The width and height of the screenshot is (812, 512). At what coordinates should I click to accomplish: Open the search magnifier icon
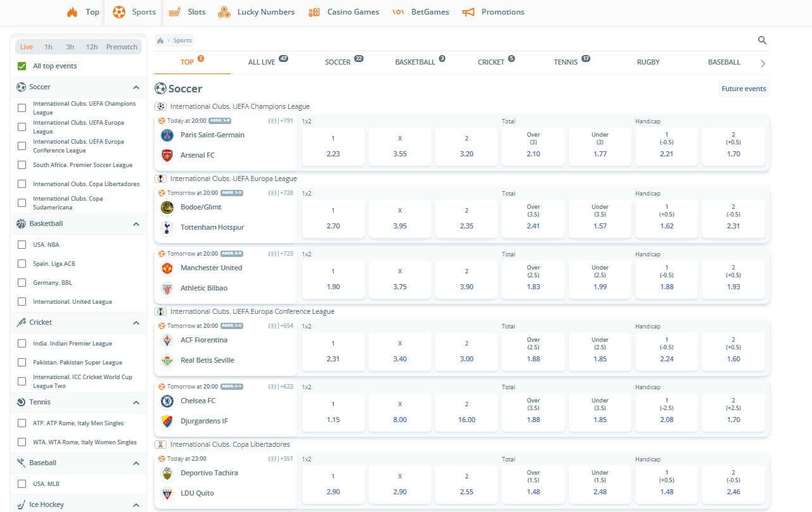pos(763,41)
